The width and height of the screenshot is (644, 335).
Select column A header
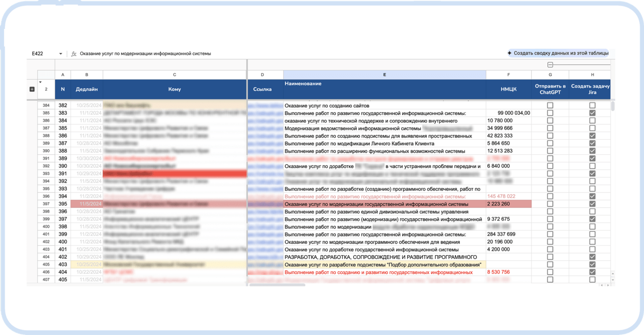coord(62,75)
